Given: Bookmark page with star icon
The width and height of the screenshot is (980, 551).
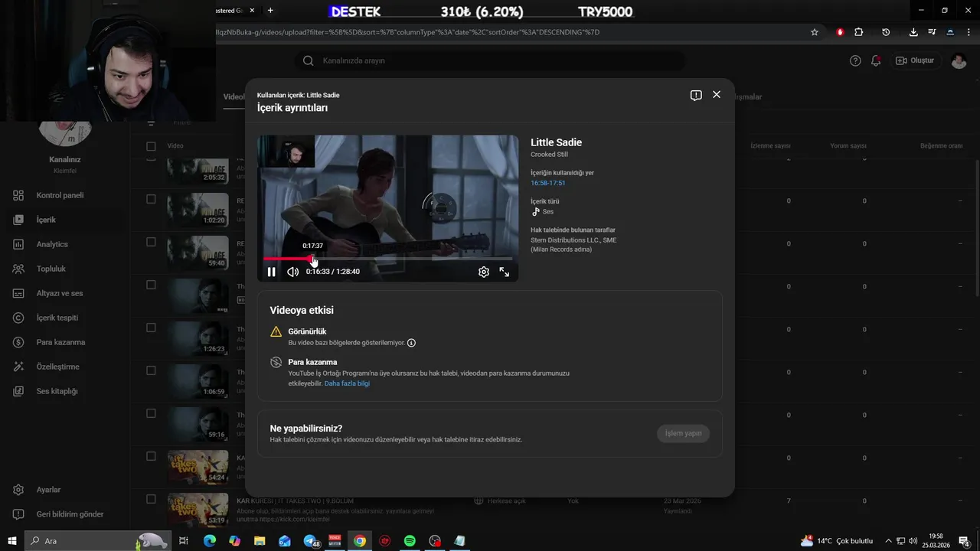Looking at the screenshot, I should coord(815,32).
